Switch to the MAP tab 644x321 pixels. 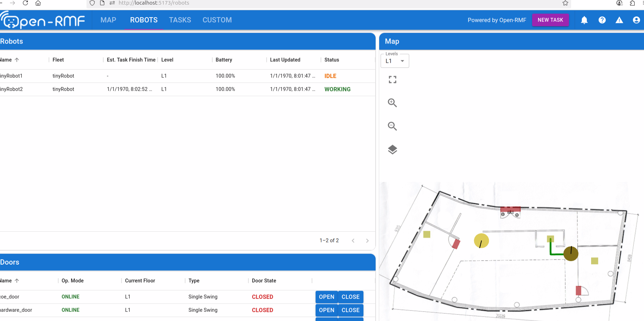point(108,20)
